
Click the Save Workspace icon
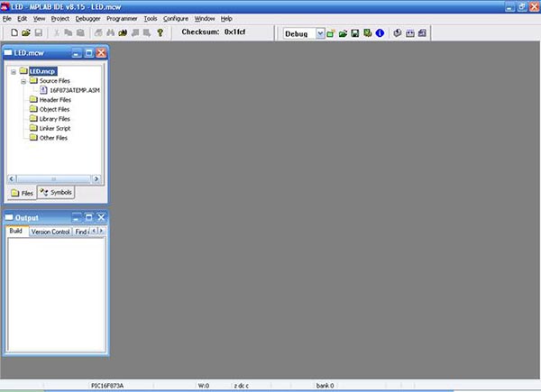(355, 33)
